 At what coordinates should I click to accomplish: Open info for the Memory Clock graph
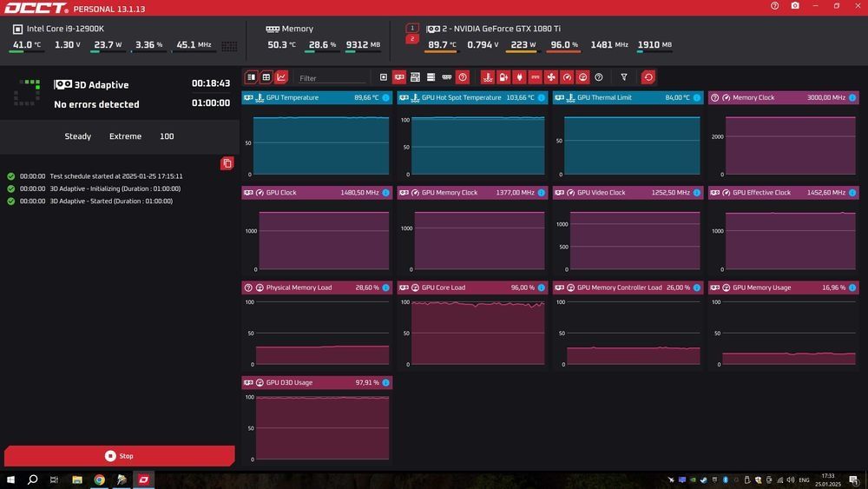[x=852, y=97]
